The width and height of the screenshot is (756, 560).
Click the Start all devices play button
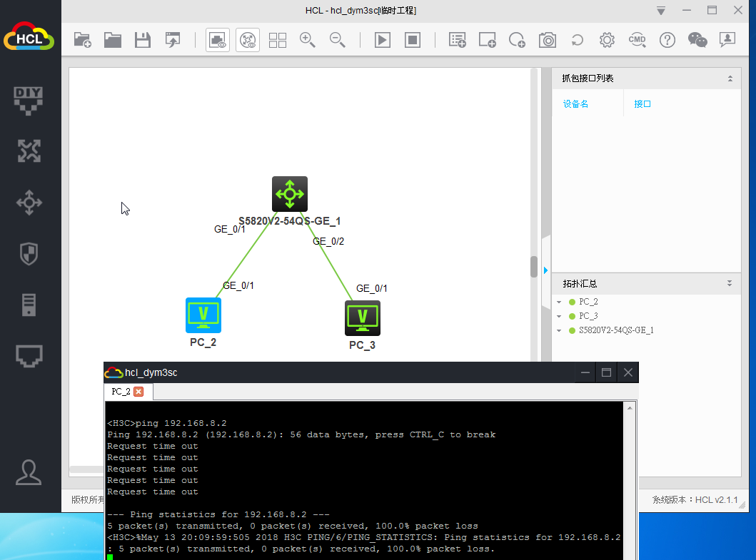click(x=383, y=40)
